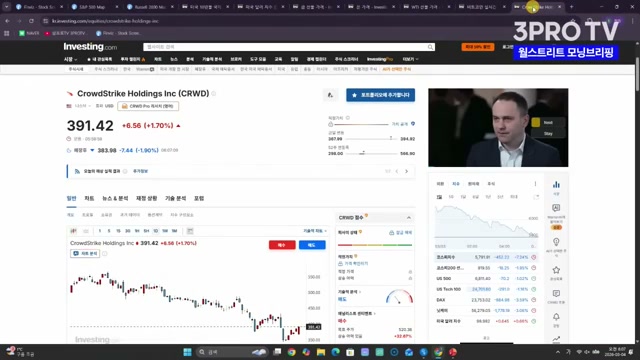Click the chart layout icon after intervals
The image size is (640, 360).
190,231
